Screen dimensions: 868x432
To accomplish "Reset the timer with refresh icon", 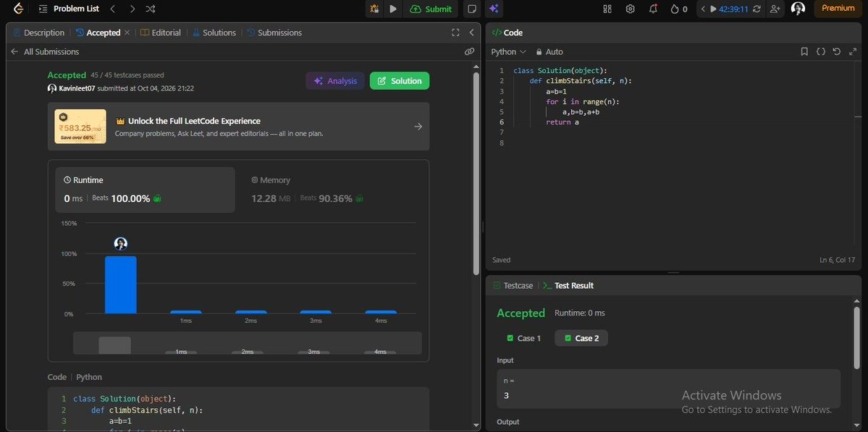I will click(x=757, y=9).
